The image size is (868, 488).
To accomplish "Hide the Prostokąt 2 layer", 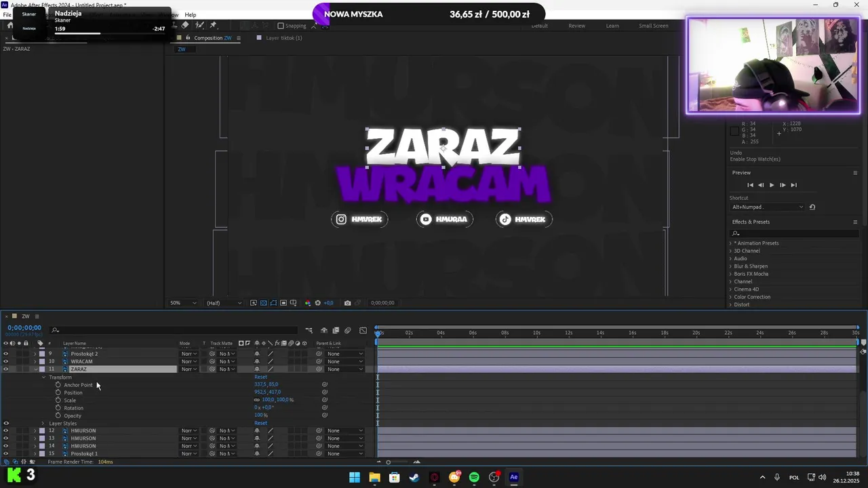I will (x=6, y=354).
